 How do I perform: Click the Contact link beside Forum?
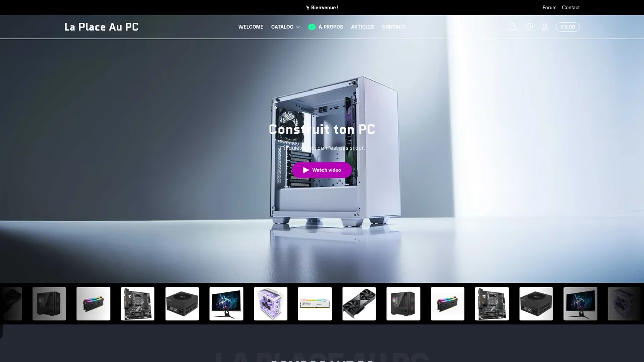(571, 7)
